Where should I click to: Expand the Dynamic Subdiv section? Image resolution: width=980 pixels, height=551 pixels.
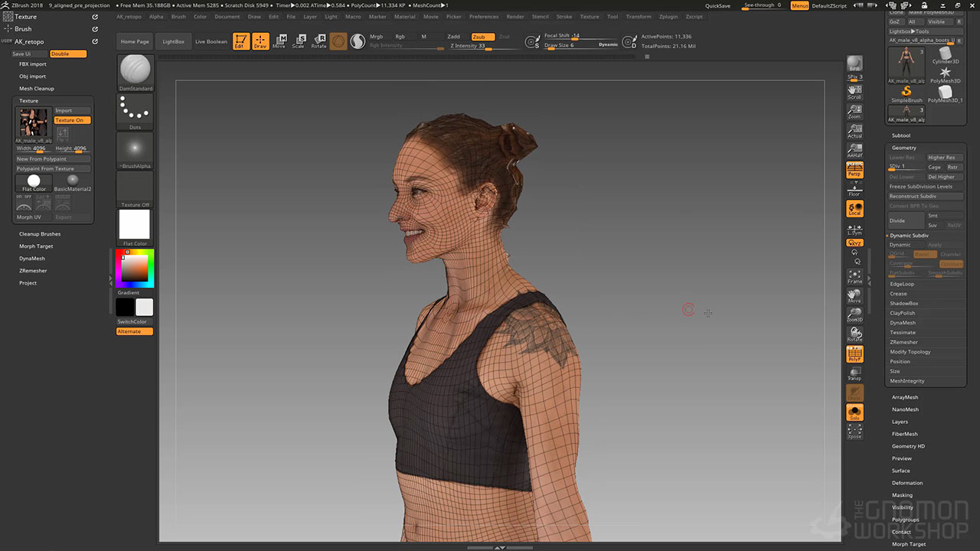click(x=909, y=236)
